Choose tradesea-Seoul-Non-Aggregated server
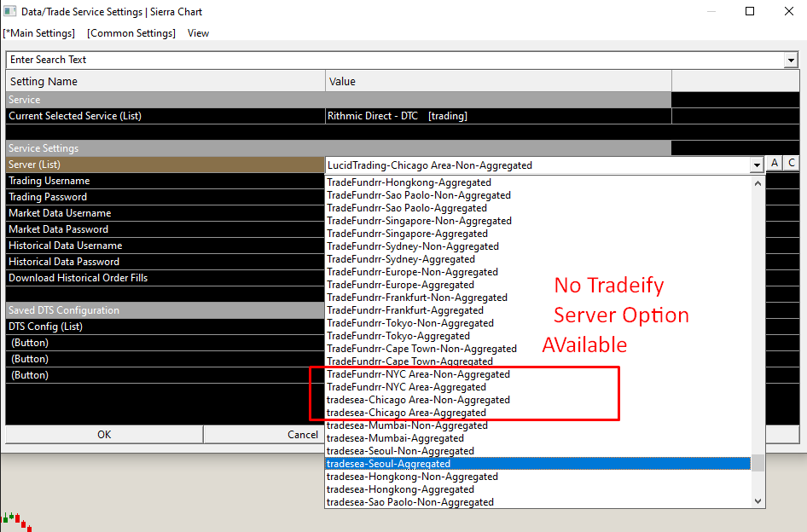The width and height of the screenshot is (807, 532). click(x=538, y=451)
